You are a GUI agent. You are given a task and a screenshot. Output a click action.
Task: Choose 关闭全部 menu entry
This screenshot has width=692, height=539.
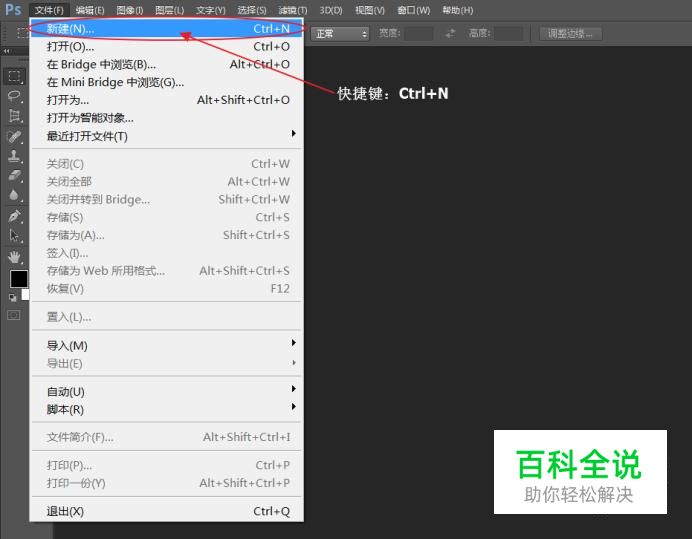tap(167, 181)
